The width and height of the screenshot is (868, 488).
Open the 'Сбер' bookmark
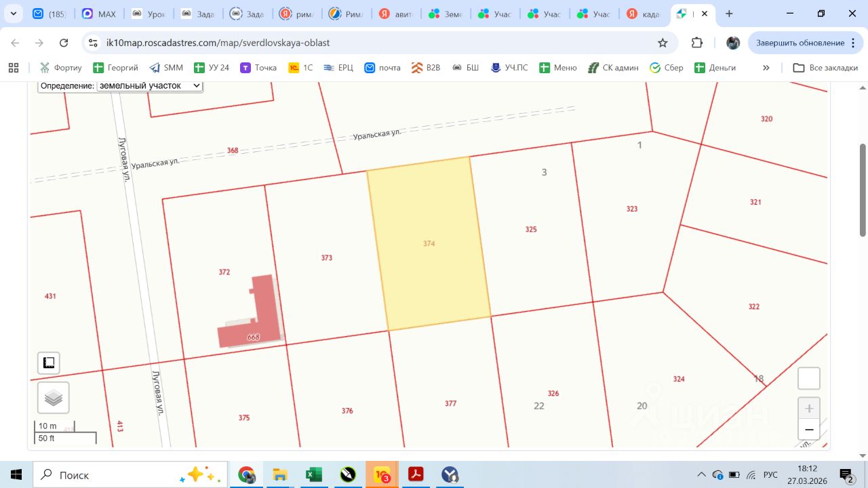[x=667, y=68]
